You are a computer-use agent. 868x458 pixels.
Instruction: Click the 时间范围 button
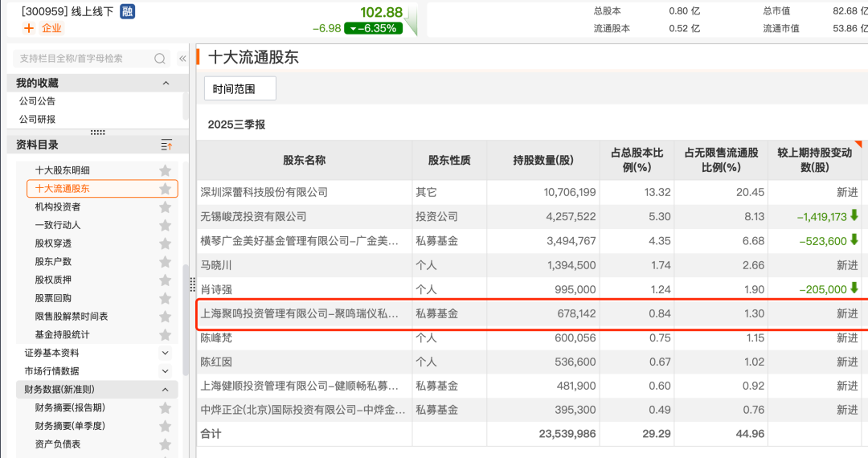tap(240, 89)
